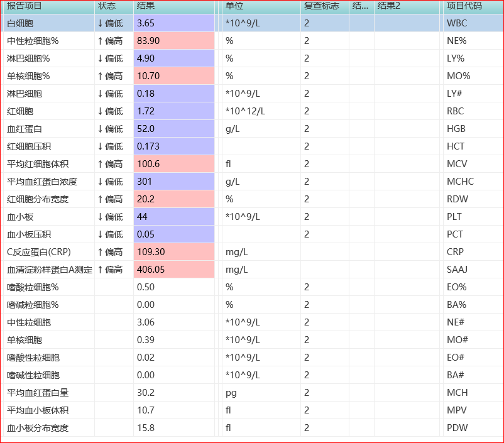Click the result value 1.72
Image resolution: width=504 pixels, height=443 pixels.
[146, 111]
